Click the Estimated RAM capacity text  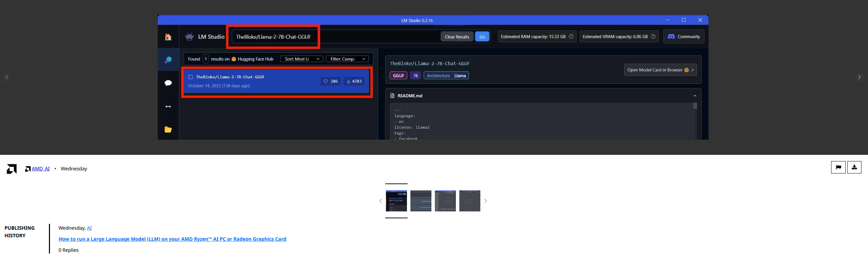coord(533,37)
